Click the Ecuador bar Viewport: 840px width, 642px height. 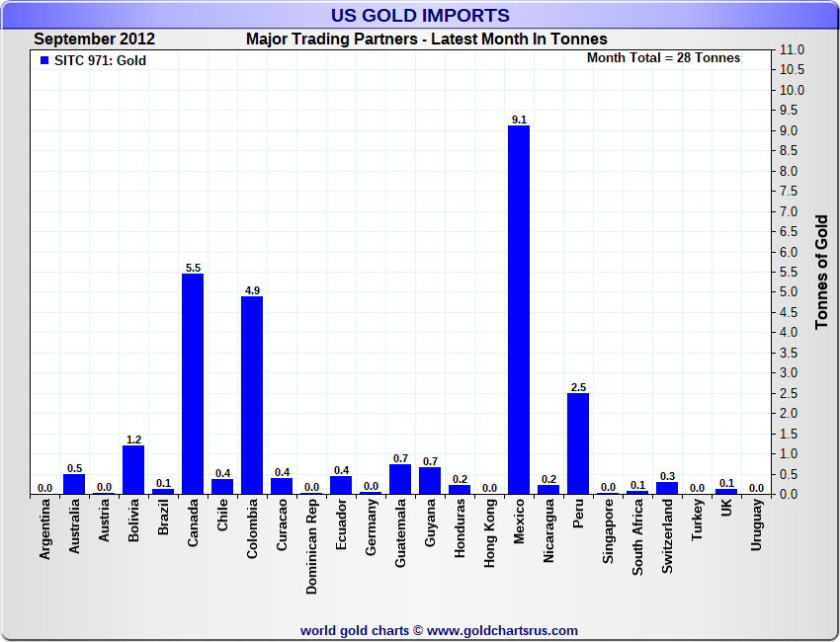point(341,485)
